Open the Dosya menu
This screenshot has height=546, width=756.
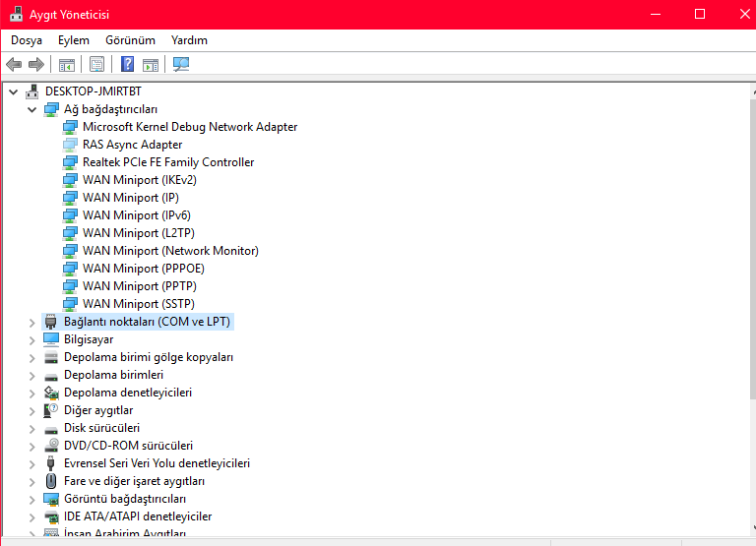coord(27,40)
